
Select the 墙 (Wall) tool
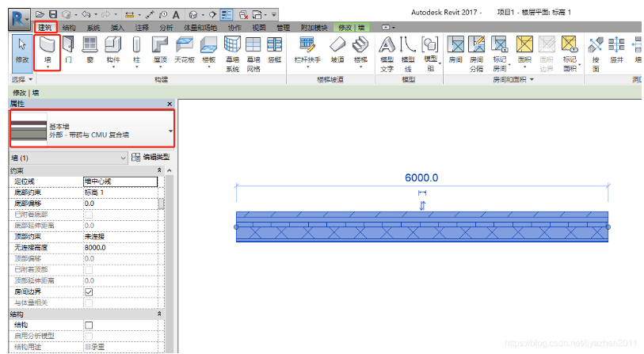tap(48, 46)
